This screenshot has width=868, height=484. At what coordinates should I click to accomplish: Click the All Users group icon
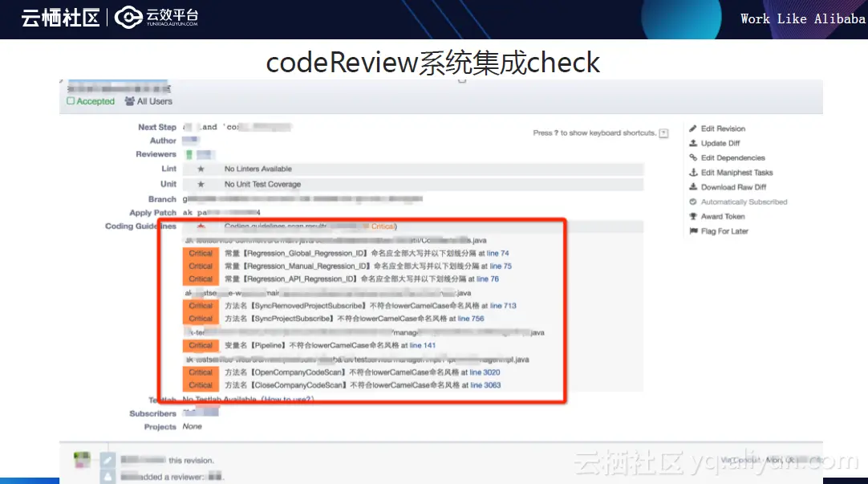129,101
